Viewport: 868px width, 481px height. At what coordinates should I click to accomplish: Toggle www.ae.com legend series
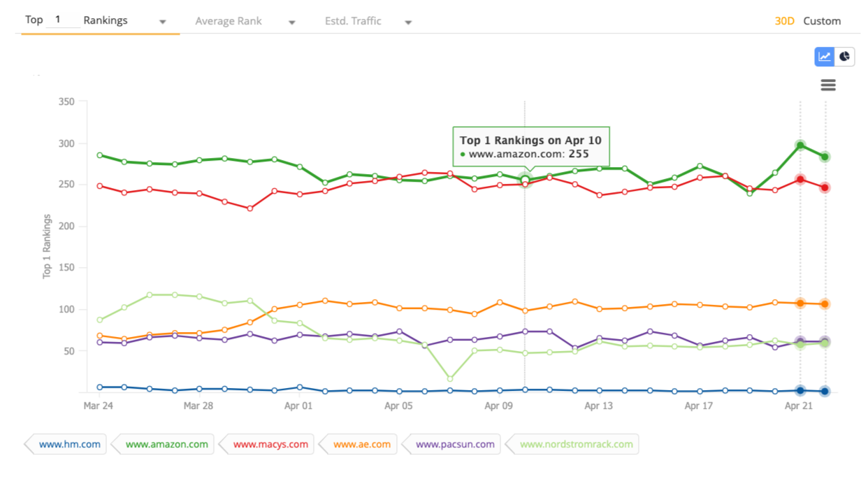coord(358,444)
